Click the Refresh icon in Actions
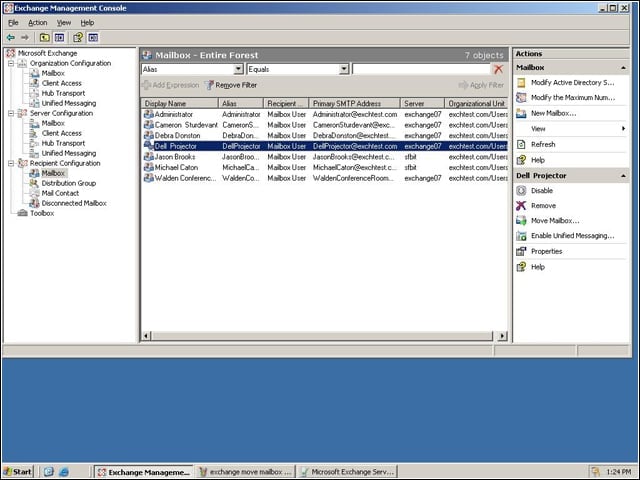Screen dimensions: 640x480 click(x=521, y=144)
